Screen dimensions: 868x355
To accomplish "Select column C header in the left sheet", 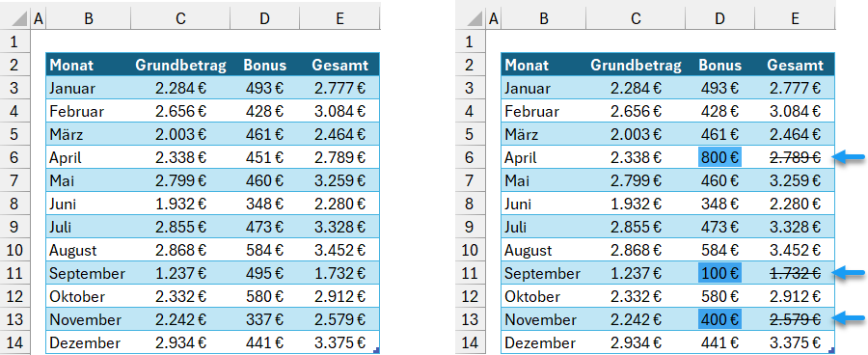I will pos(180,19).
